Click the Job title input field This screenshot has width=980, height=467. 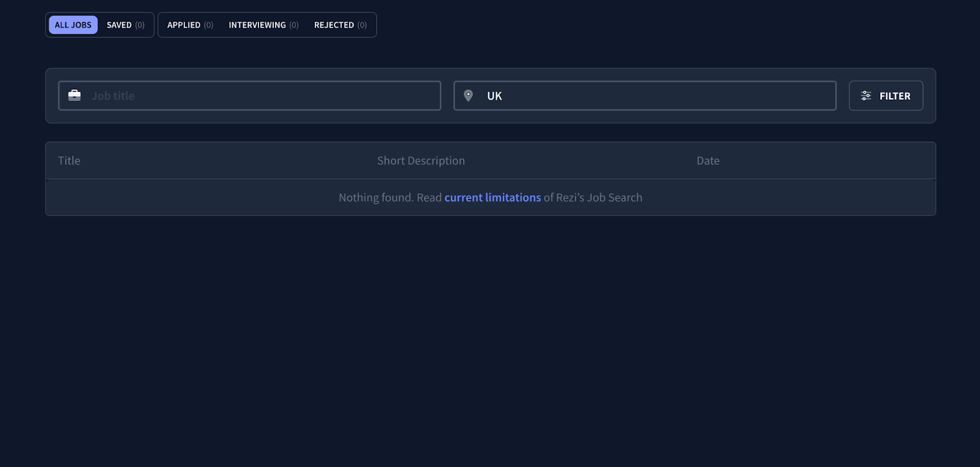click(249, 95)
